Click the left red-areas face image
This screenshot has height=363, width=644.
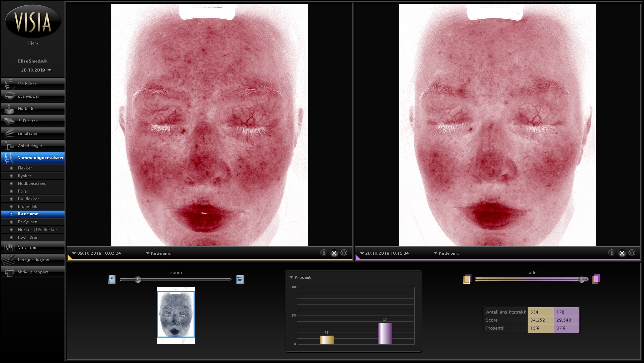tap(210, 125)
